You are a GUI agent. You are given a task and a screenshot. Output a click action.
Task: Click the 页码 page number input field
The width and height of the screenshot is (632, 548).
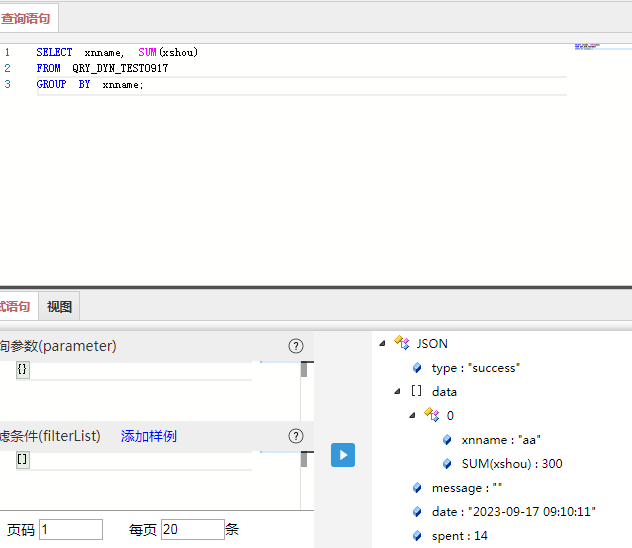(70, 529)
